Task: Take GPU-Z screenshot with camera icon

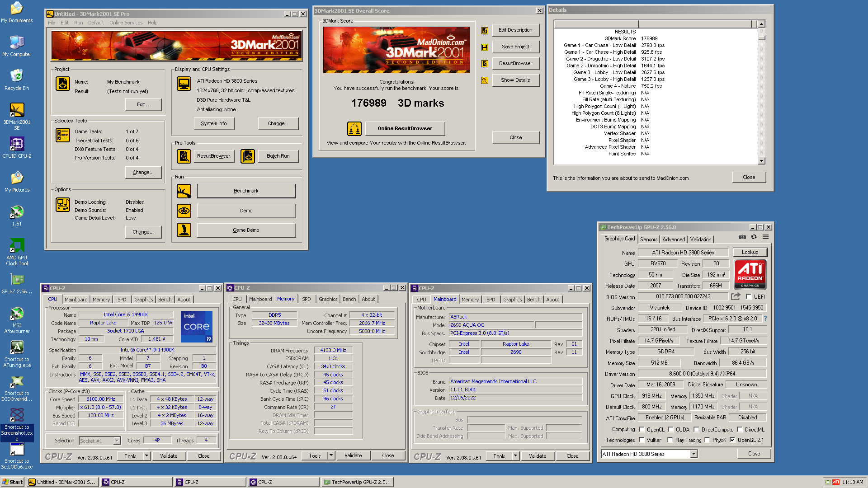Action: (742, 237)
